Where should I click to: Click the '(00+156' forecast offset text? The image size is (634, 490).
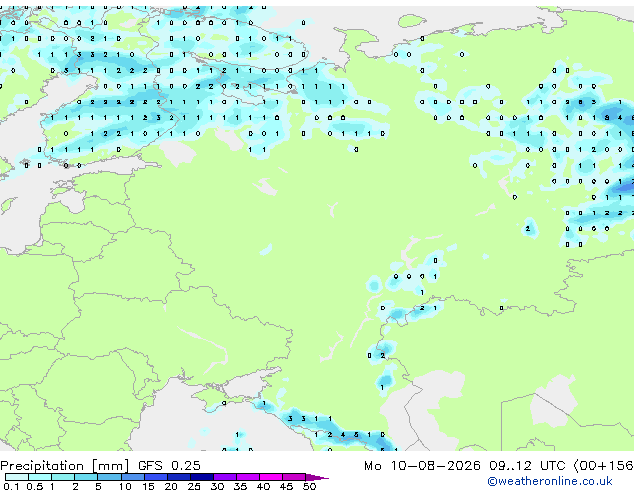click(x=603, y=466)
